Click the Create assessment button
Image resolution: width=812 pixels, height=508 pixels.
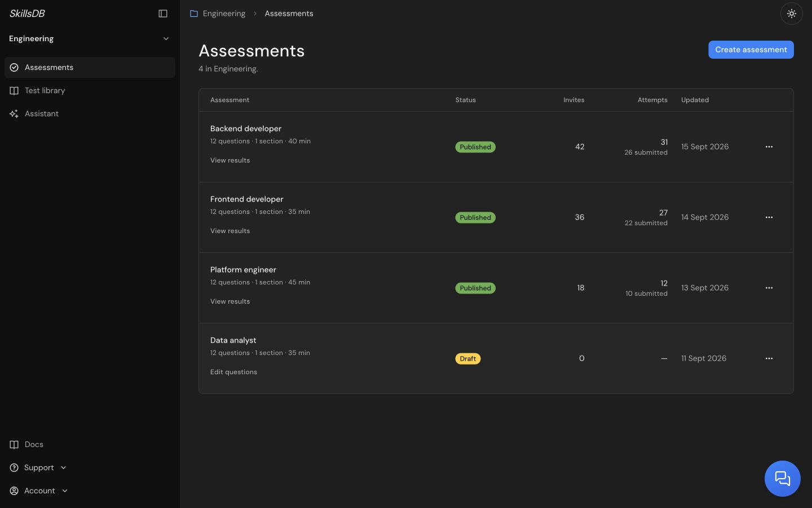point(751,50)
